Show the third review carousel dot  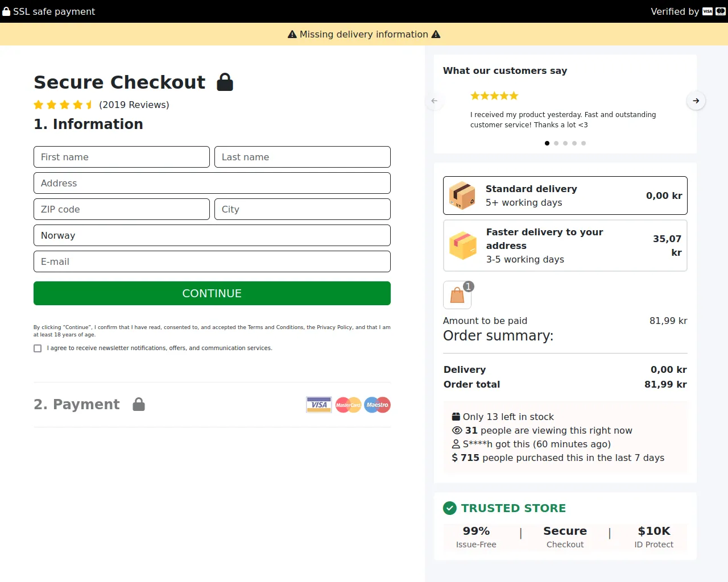click(565, 143)
